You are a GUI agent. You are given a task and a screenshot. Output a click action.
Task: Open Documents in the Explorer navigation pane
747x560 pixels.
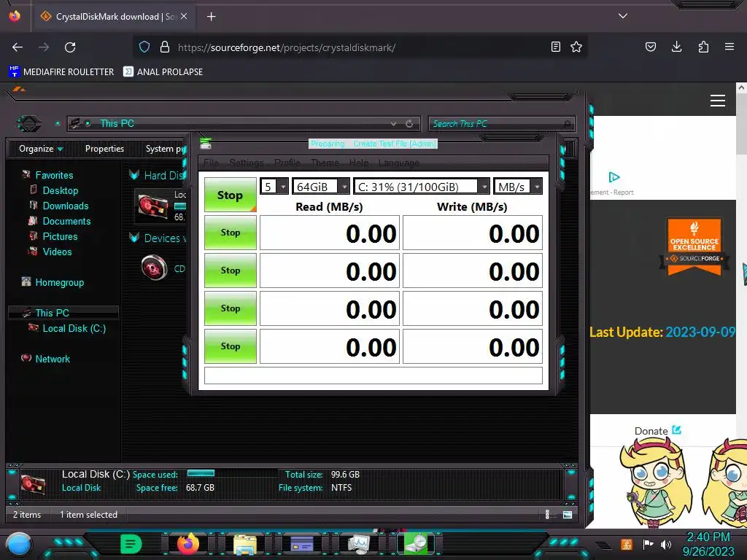point(66,221)
